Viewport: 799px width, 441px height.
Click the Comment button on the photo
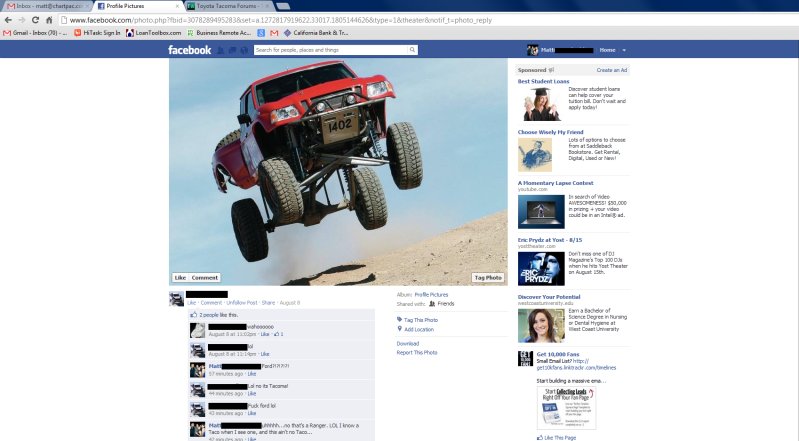coord(205,278)
